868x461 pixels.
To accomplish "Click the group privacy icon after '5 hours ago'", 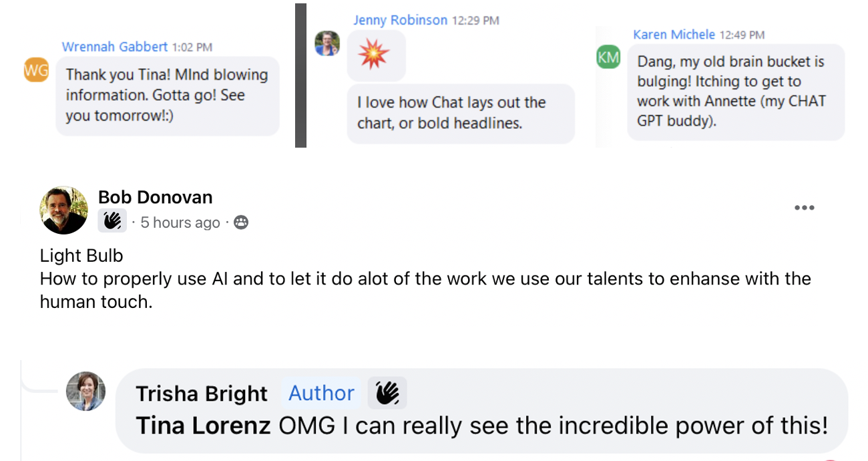I will tap(241, 222).
